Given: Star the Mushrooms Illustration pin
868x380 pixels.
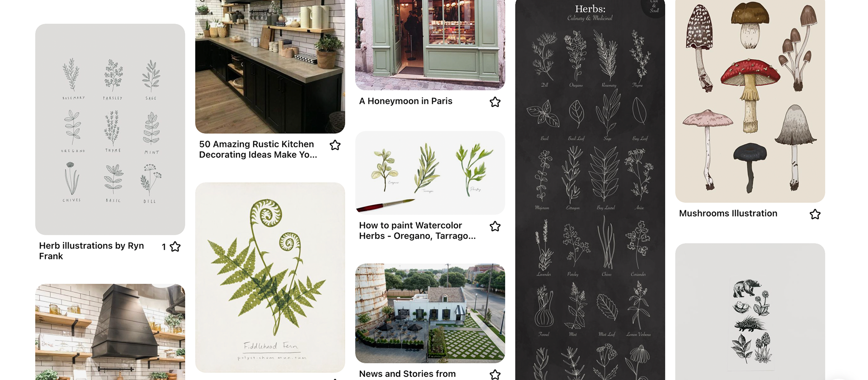Looking at the screenshot, I should click(815, 214).
